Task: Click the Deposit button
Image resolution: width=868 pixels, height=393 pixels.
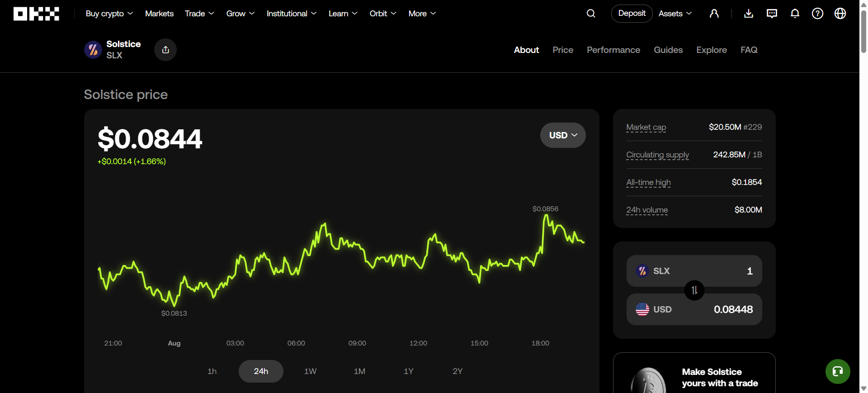Action: point(632,14)
